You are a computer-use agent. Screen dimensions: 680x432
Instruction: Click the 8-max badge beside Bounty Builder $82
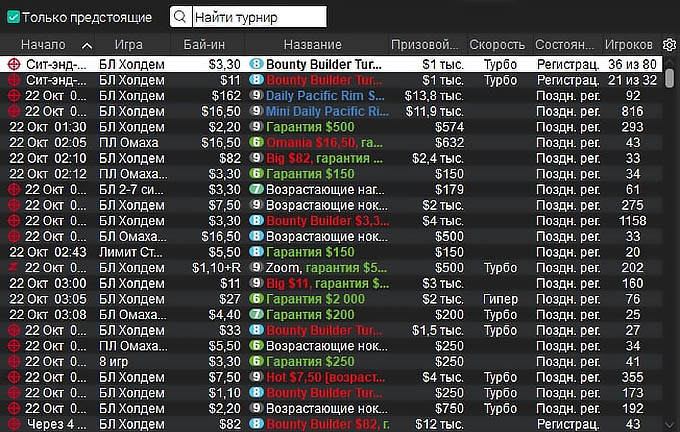[x=256, y=423]
